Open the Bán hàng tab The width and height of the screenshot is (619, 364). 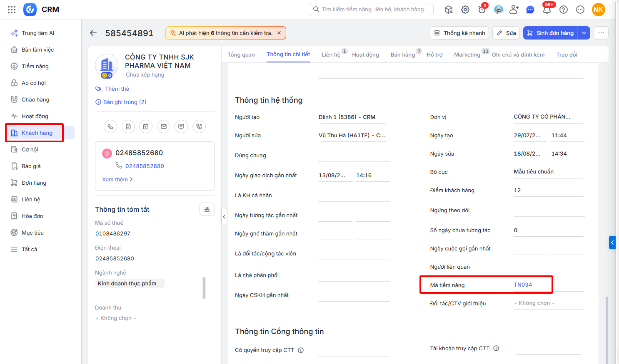[x=403, y=54]
